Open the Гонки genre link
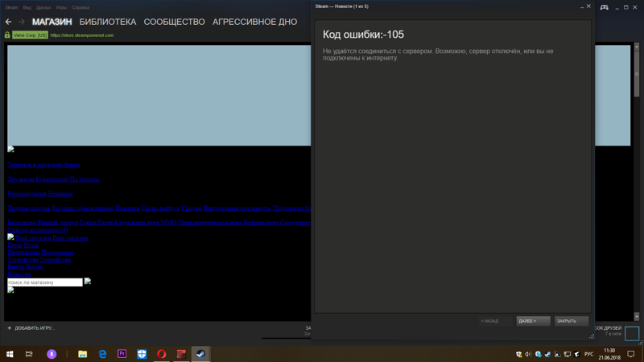Viewport: 644px width, 362px height. [x=88, y=223]
